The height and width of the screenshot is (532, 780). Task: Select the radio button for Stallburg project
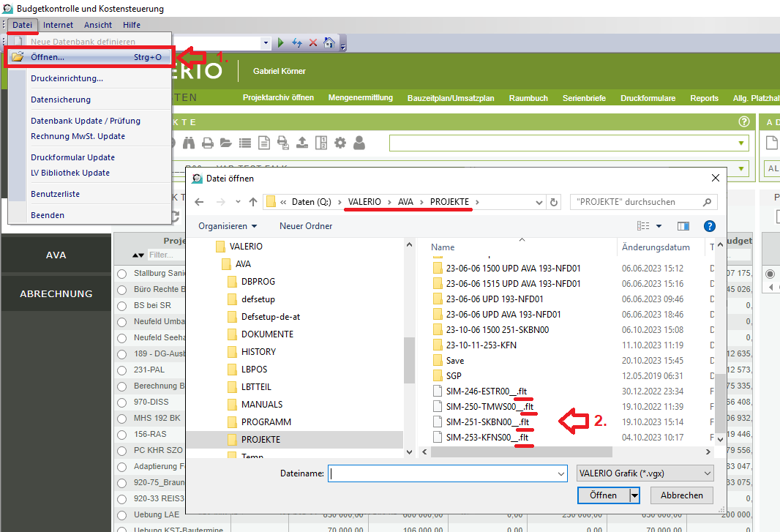(122, 274)
